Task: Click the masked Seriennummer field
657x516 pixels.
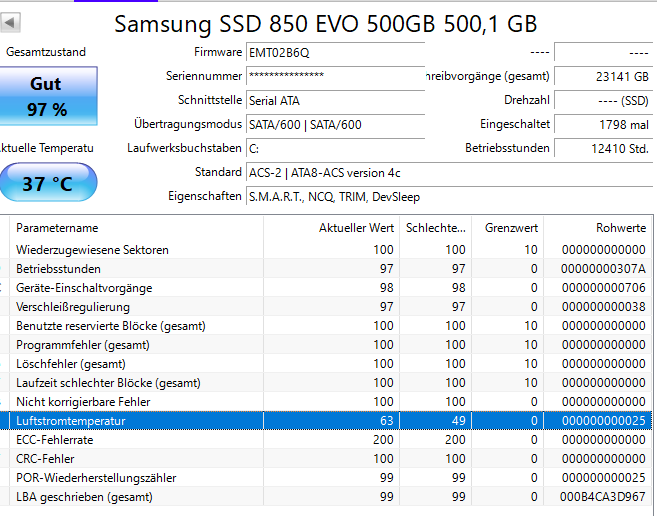Action: click(x=336, y=76)
